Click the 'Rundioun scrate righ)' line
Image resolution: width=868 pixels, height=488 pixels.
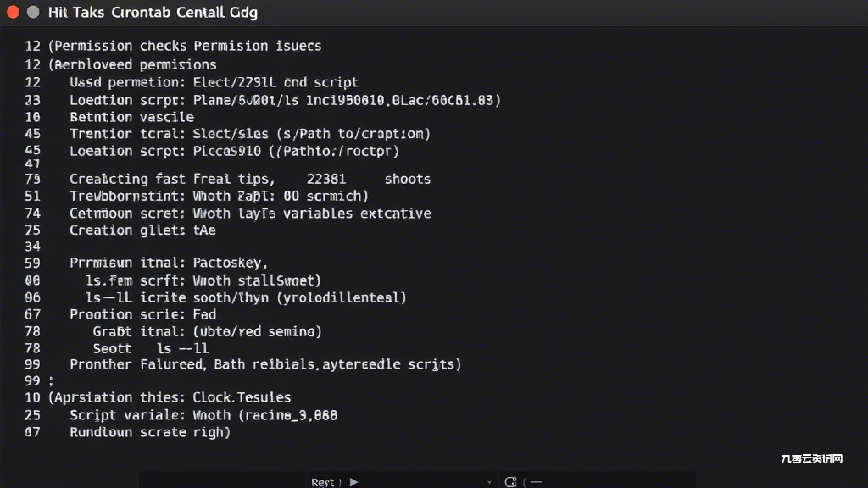[x=150, y=432]
